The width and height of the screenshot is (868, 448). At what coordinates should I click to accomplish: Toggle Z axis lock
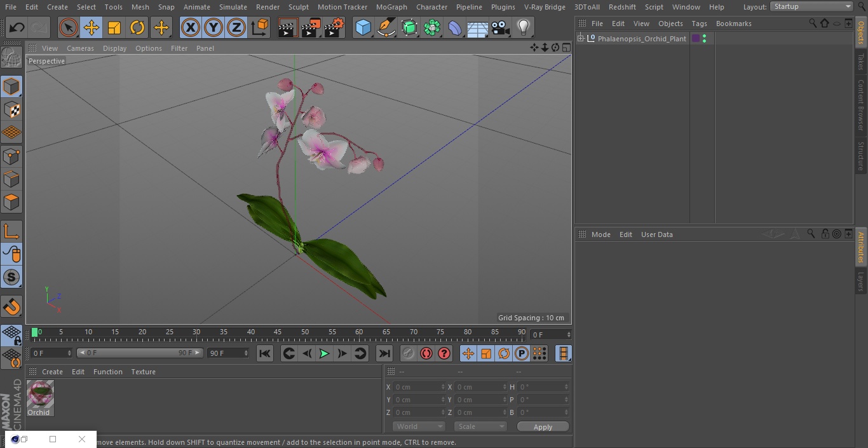pos(236,27)
